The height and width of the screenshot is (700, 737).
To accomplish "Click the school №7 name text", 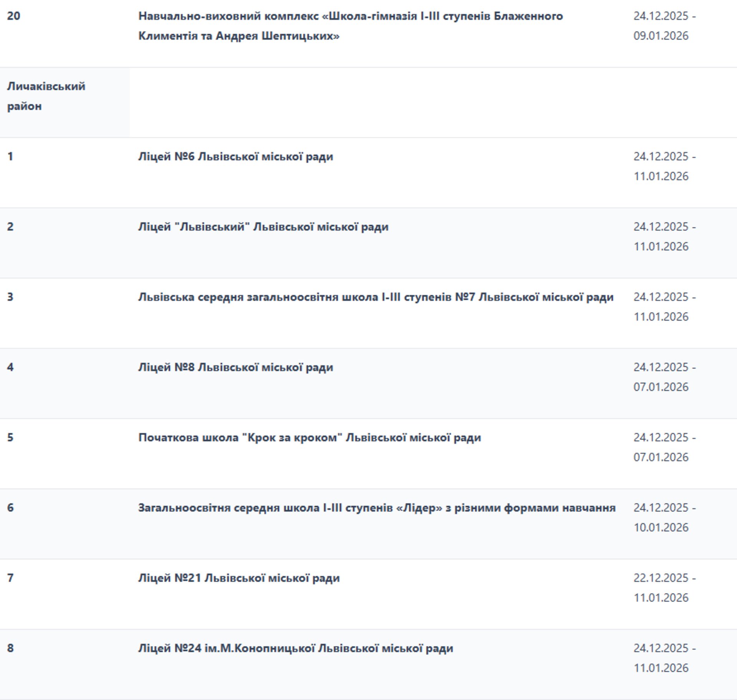I will point(375,297).
